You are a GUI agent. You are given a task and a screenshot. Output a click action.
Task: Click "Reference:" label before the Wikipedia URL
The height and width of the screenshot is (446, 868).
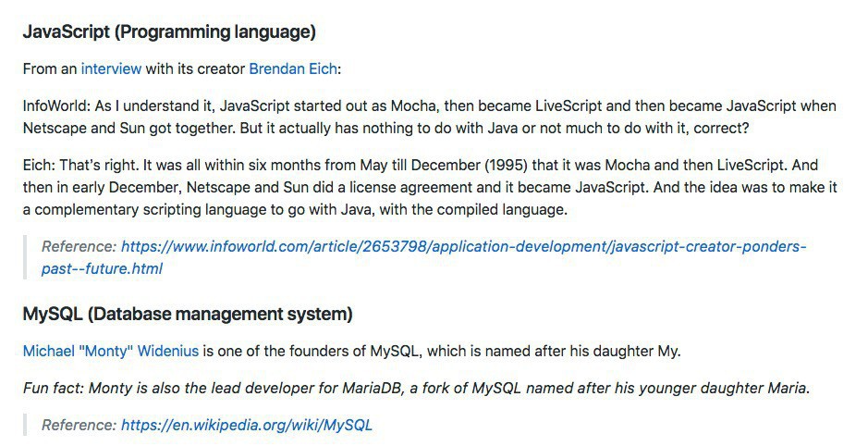[x=79, y=426]
